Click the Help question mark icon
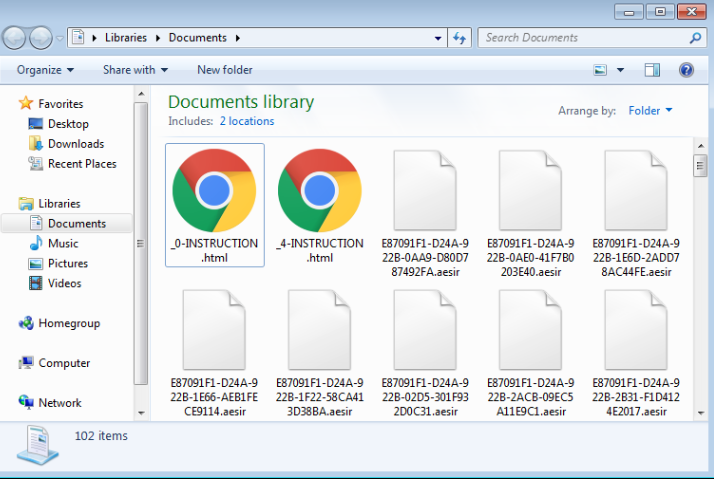The height and width of the screenshot is (479, 714). click(x=686, y=70)
